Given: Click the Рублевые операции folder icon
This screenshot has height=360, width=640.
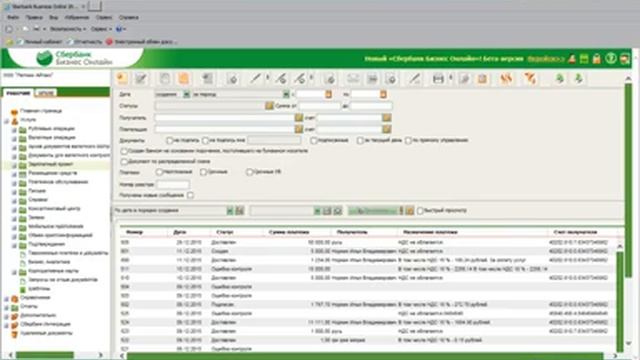Looking at the screenshot, I should point(23,129).
